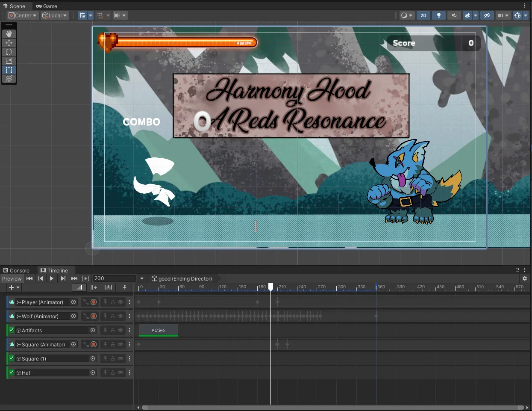
Task: Toggle 2D scene view mode
Action: [423, 15]
